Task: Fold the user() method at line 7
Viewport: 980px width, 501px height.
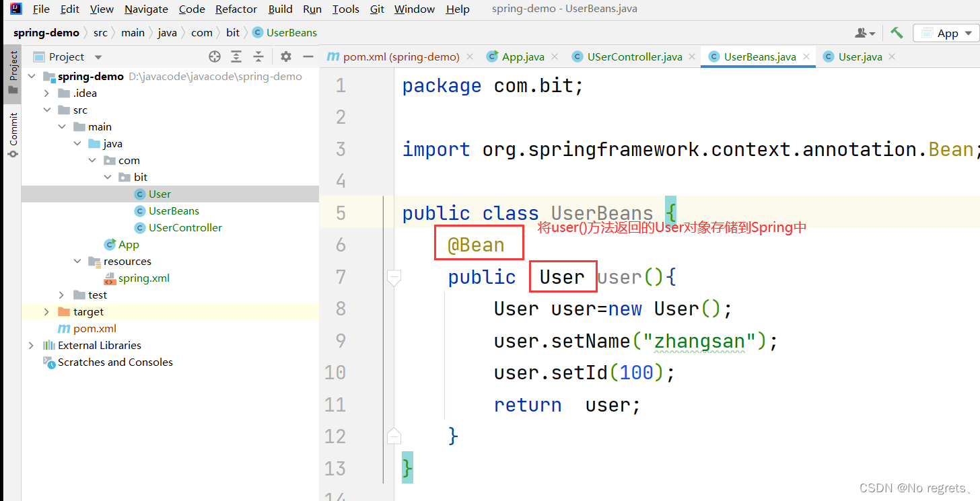Action: click(394, 276)
